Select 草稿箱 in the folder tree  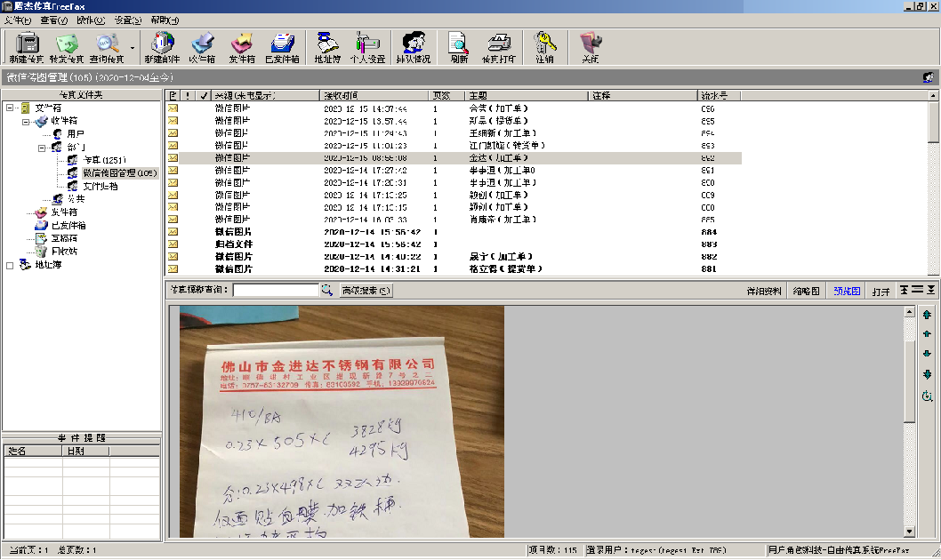point(64,238)
